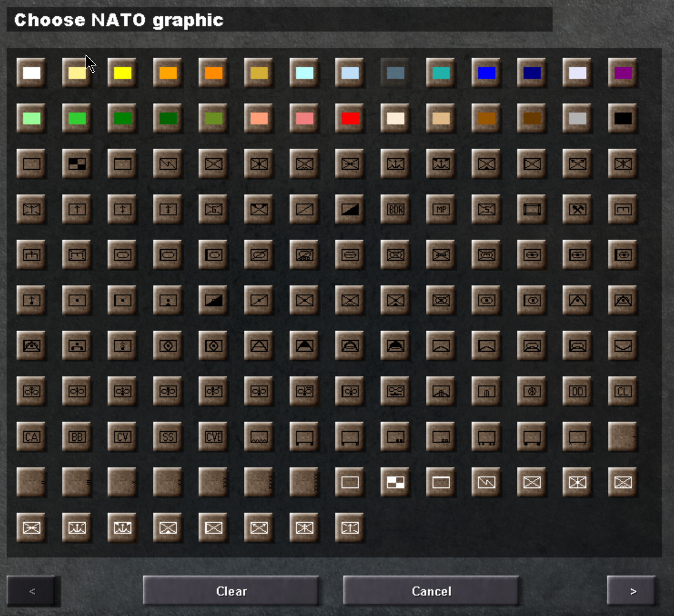Pick the CVE escort carrier icon

tap(214, 437)
